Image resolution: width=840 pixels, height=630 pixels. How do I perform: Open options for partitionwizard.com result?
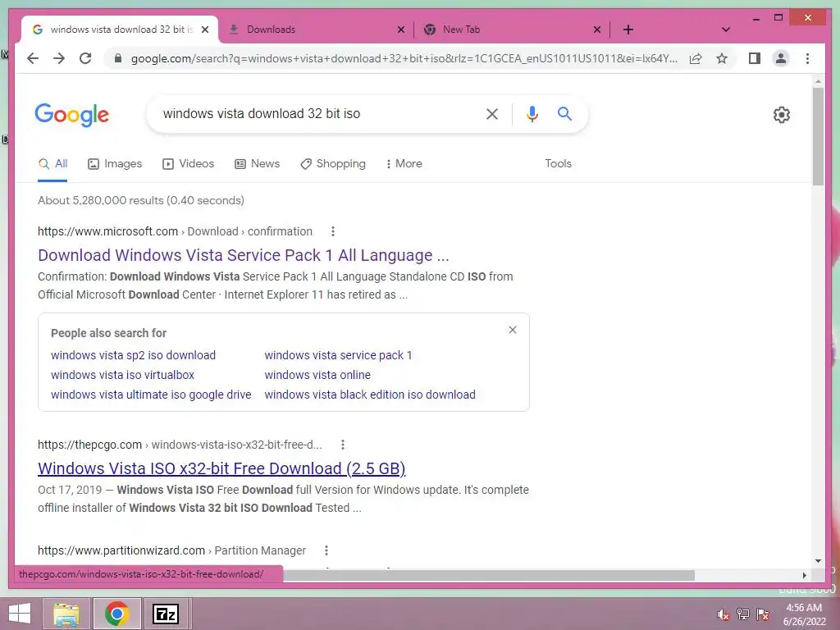(326, 550)
